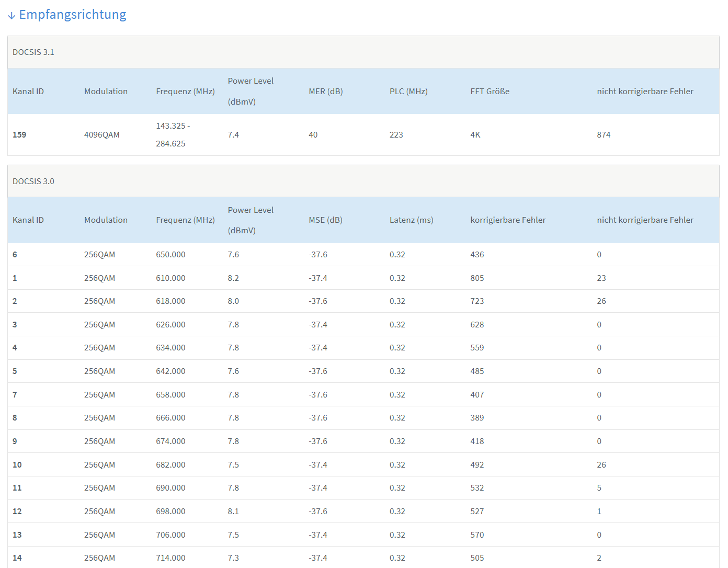The height and width of the screenshot is (568, 728).
Task: Select Kanal ID 13 cell
Action: 17,535
